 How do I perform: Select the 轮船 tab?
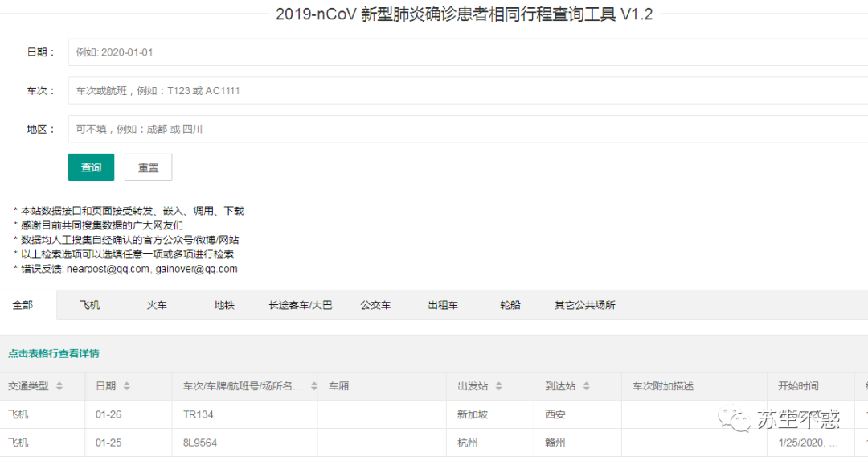coord(510,305)
